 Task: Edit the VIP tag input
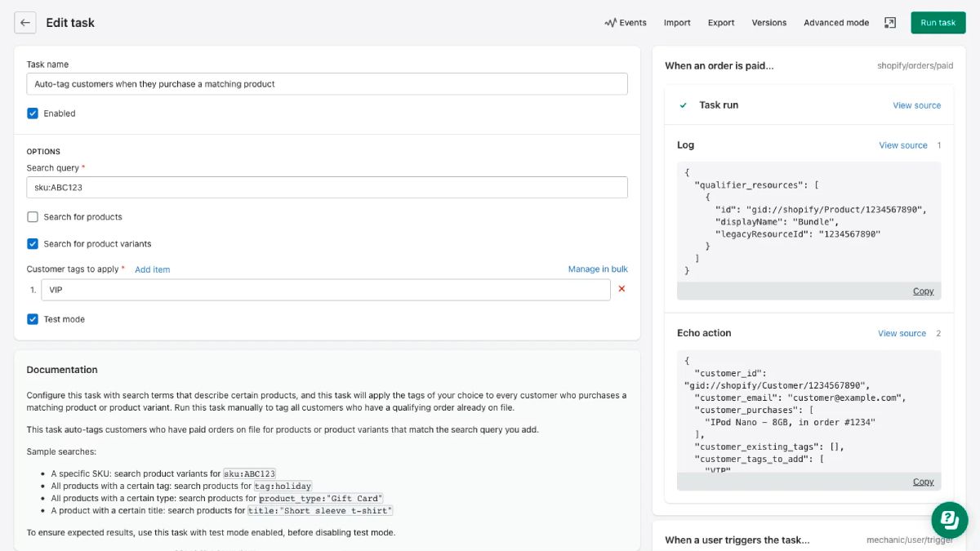pyautogui.click(x=326, y=290)
